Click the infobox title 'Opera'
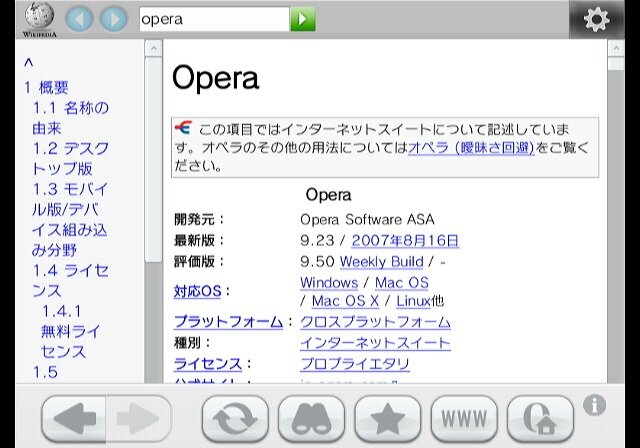 [x=329, y=195]
